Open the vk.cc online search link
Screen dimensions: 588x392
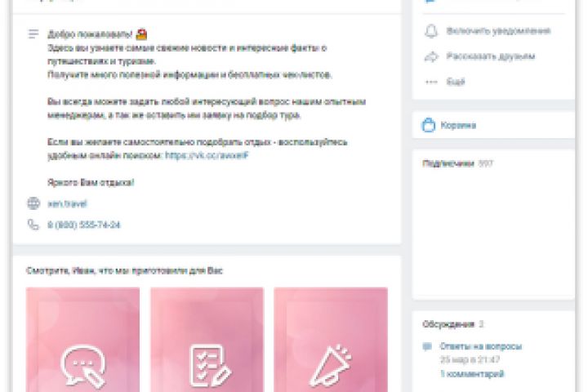pyautogui.click(x=207, y=155)
